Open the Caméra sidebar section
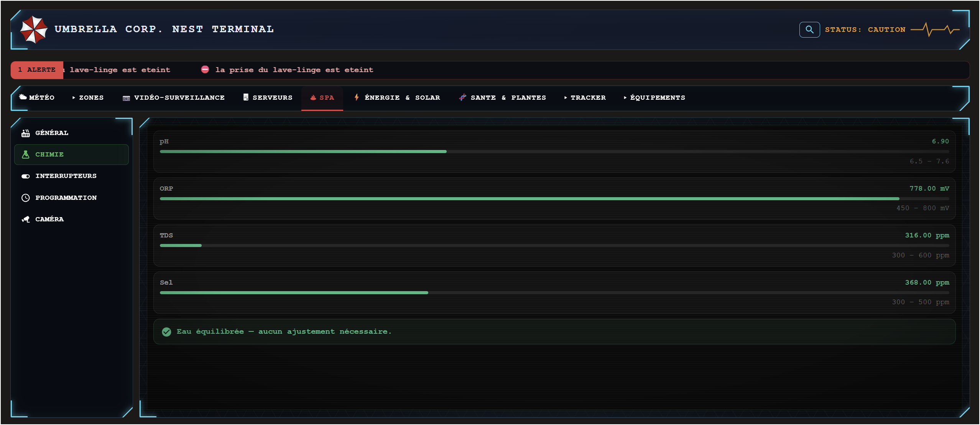980x425 pixels. [x=71, y=219]
